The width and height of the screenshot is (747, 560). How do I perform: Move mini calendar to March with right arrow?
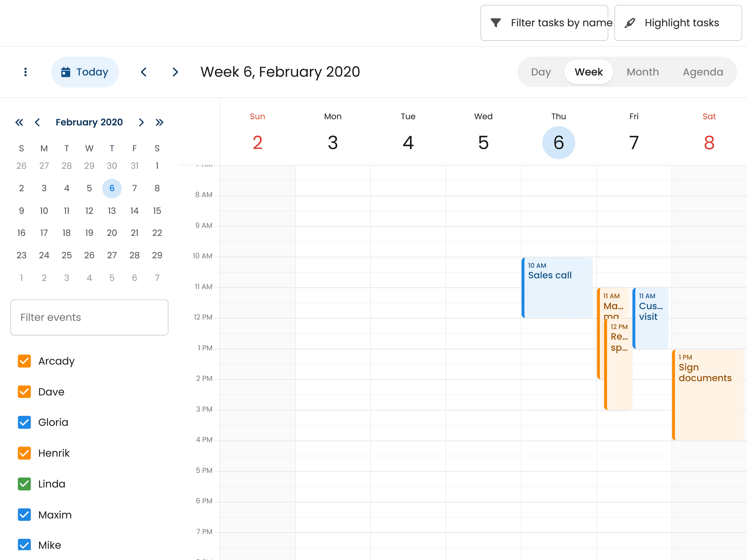pos(141,122)
